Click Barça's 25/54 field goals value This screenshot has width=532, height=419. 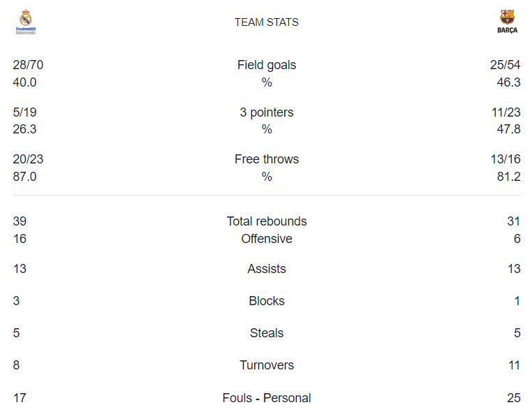tap(505, 65)
